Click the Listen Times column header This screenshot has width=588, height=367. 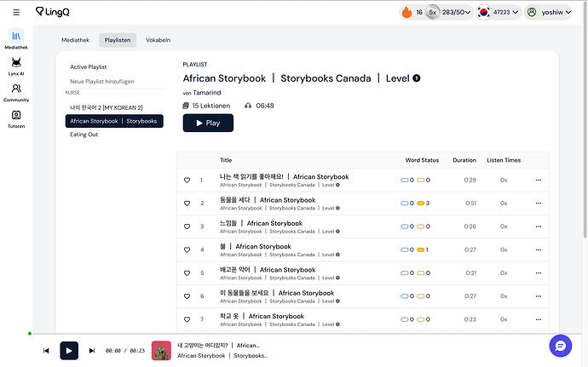pos(504,160)
